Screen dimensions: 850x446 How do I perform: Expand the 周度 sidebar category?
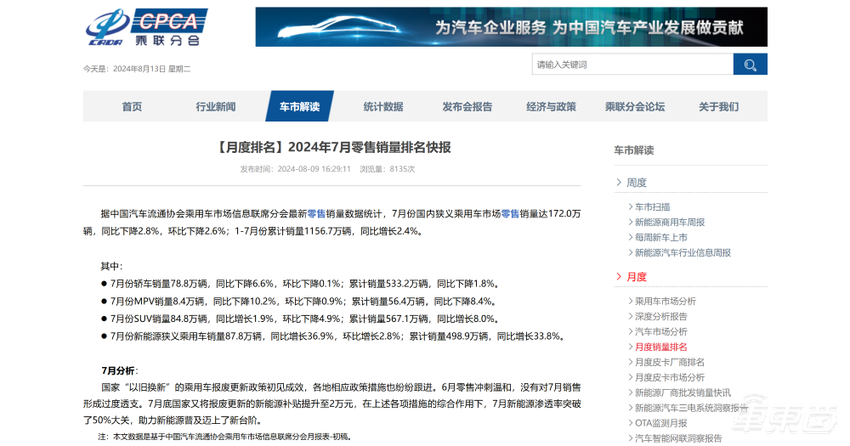[x=636, y=182]
